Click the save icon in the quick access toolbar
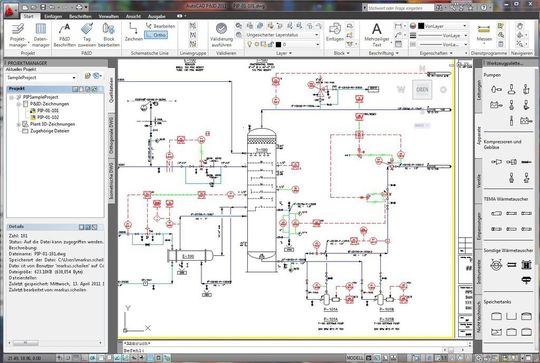Viewport: 540px width, 363px height. point(43,7)
